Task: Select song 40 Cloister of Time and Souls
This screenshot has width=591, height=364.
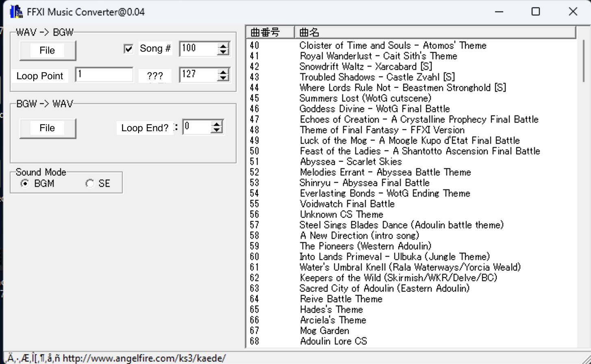Action: [412, 45]
